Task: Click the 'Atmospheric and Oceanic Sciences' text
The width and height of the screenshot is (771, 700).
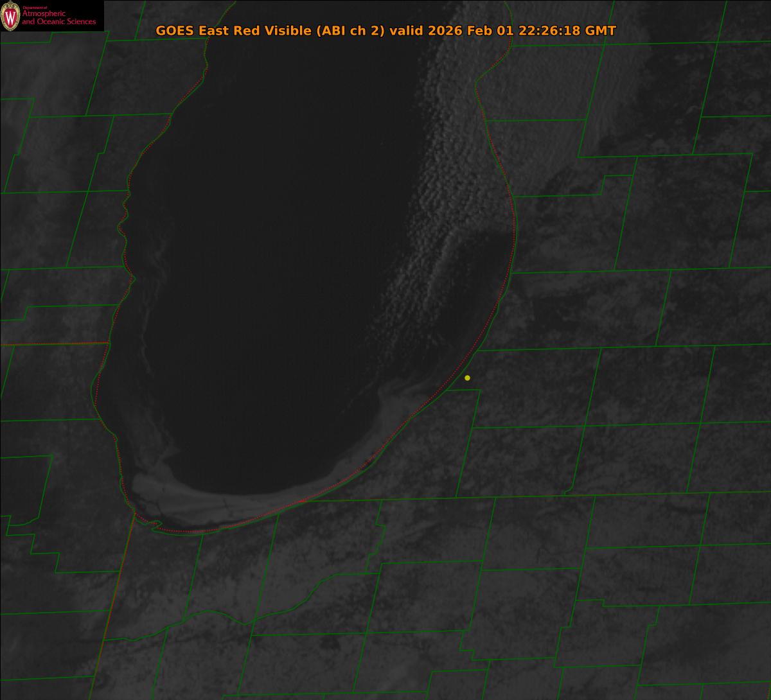Action: pos(58,18)
